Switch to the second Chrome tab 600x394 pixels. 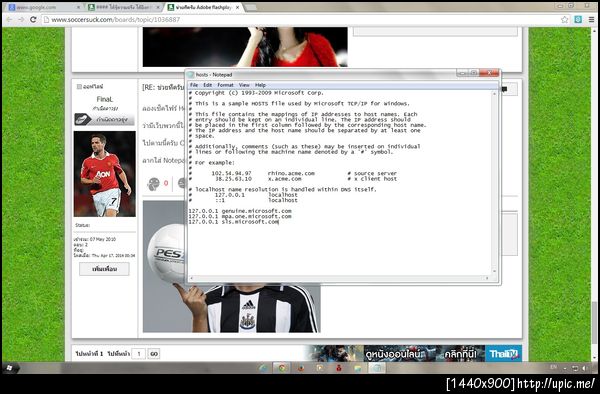pyautogui.click(x=123, y=7)
